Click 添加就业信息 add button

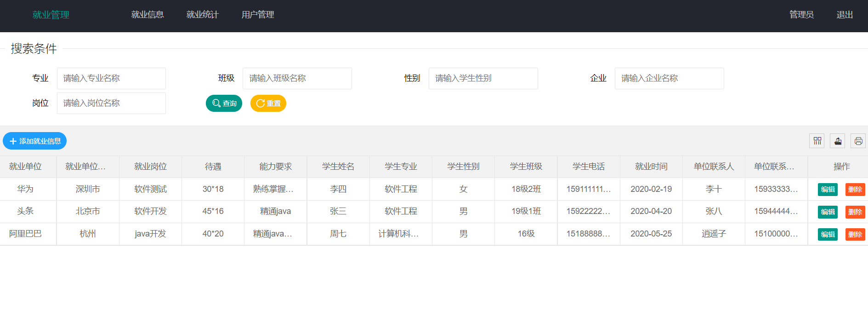coord(35,141)
